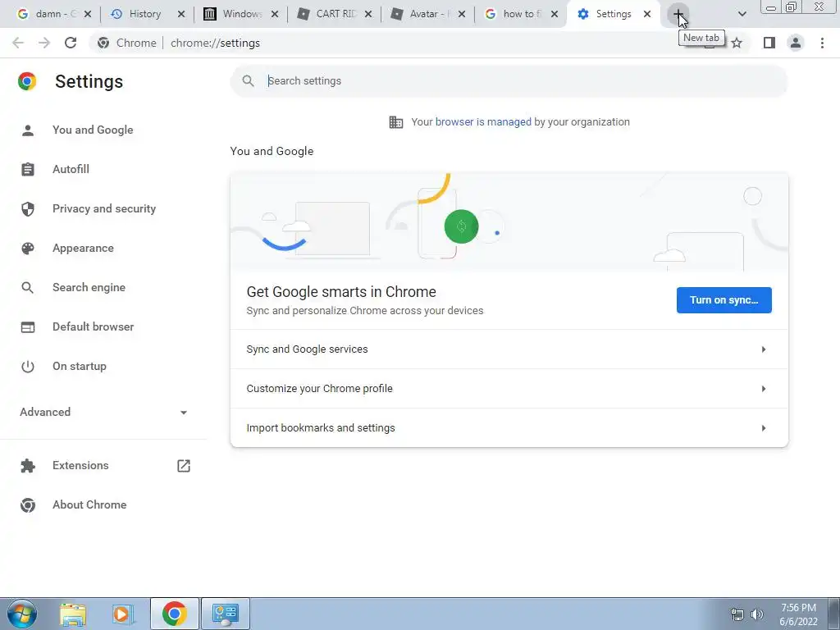Viewport: 840px width, 630px height.
Task: Reload the page with refresh icon
Action: 71,43
